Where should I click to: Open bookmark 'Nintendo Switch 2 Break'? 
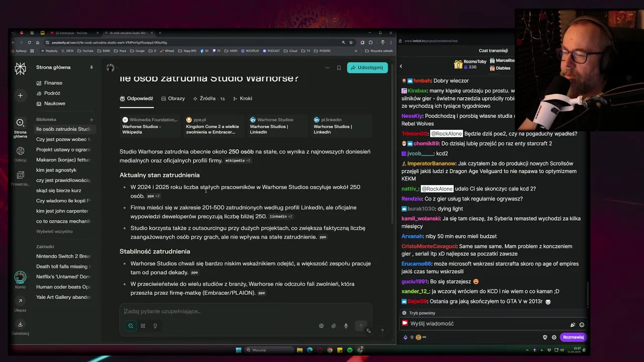pyautogui.click(x=63, y=256)
